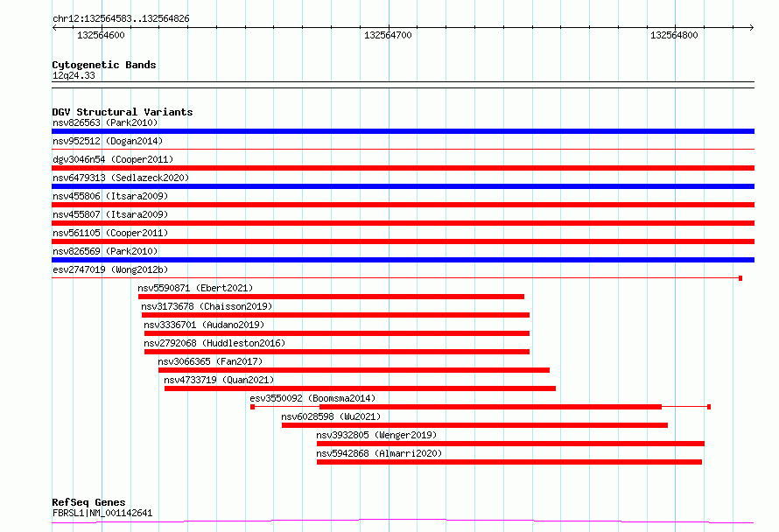This screenshot has height=532, width=779.
Task: Select blue bar below nsv826569
Action: (403, 260)
